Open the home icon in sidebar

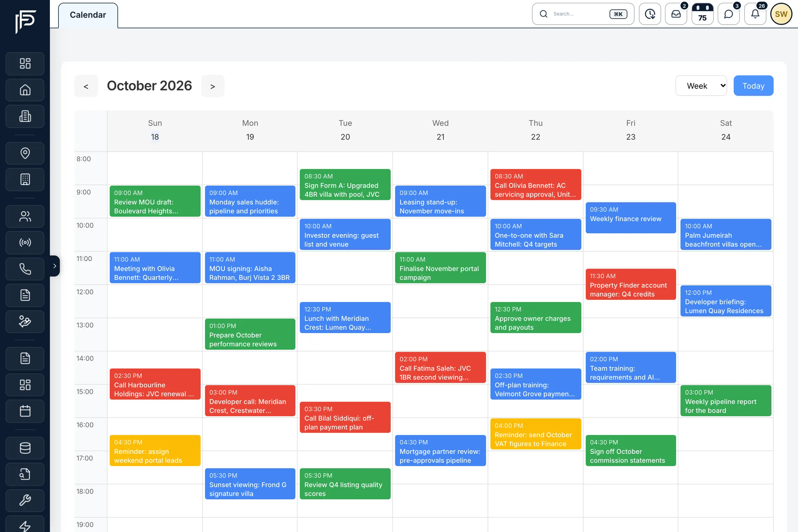(25, 90)
